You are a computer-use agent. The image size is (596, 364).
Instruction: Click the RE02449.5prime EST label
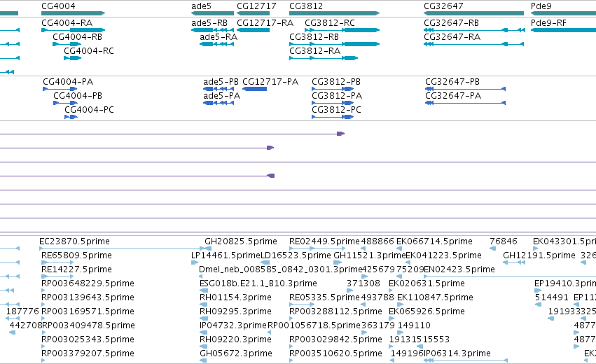click(324, 241)
